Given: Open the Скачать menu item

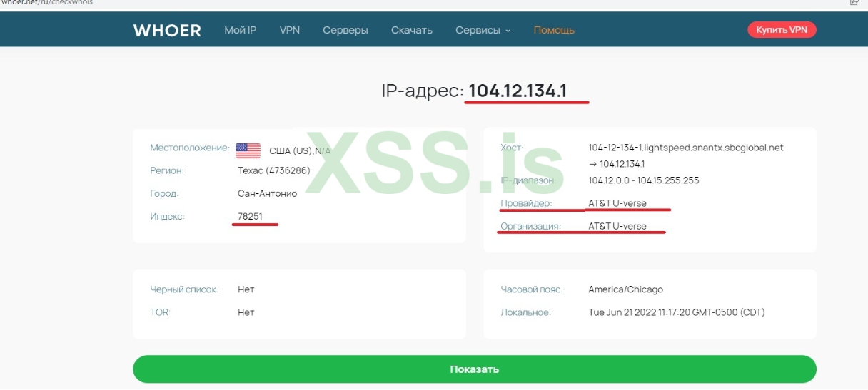Looking at the screenshot, I should coord(412,30).
